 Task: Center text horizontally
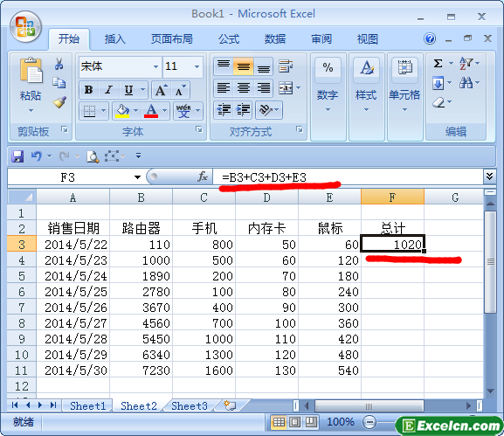244,87
